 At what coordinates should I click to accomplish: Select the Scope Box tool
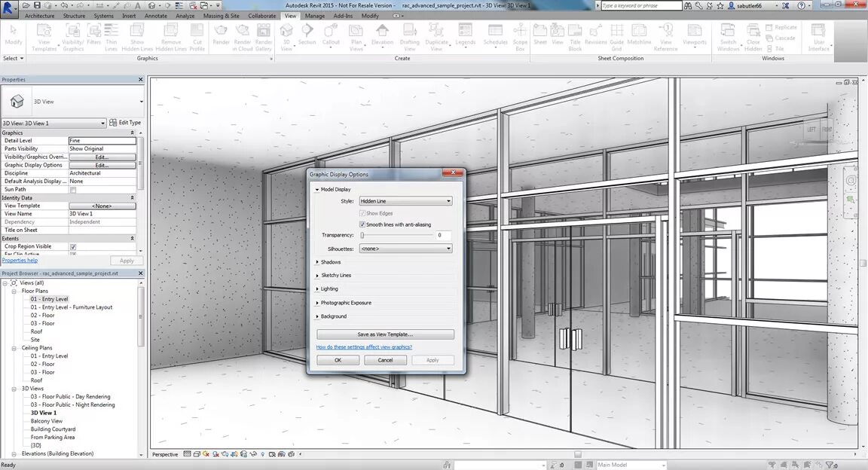520,37
